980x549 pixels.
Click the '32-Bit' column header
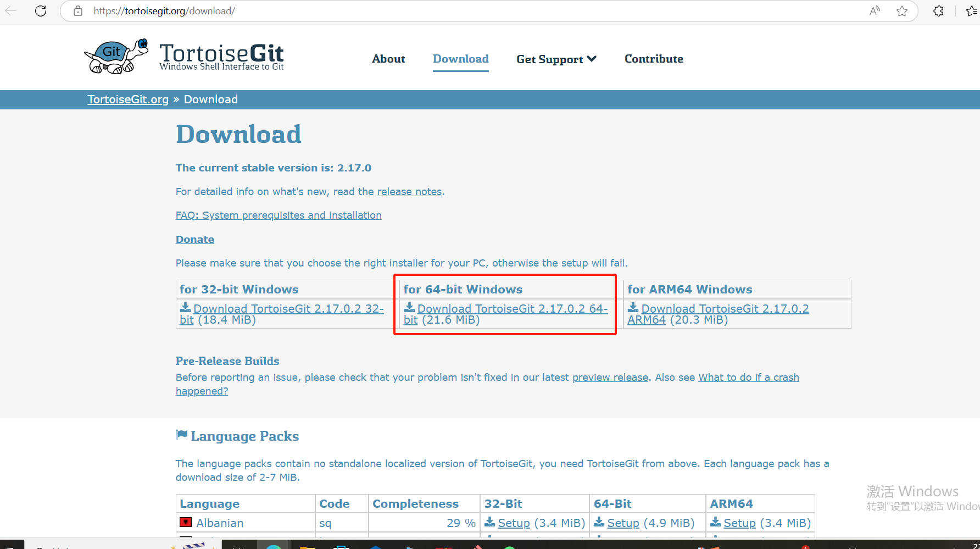coord(534,504)
